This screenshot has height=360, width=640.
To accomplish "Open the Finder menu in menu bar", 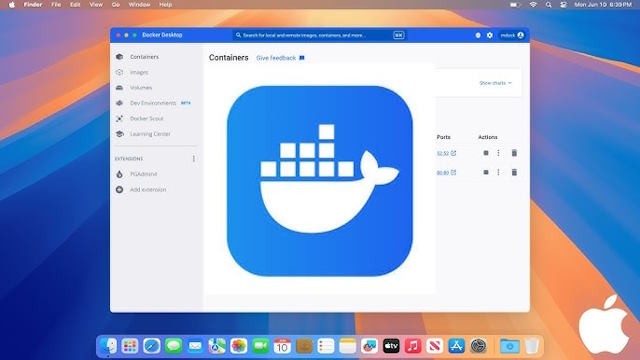I will [x=33, y=4].
